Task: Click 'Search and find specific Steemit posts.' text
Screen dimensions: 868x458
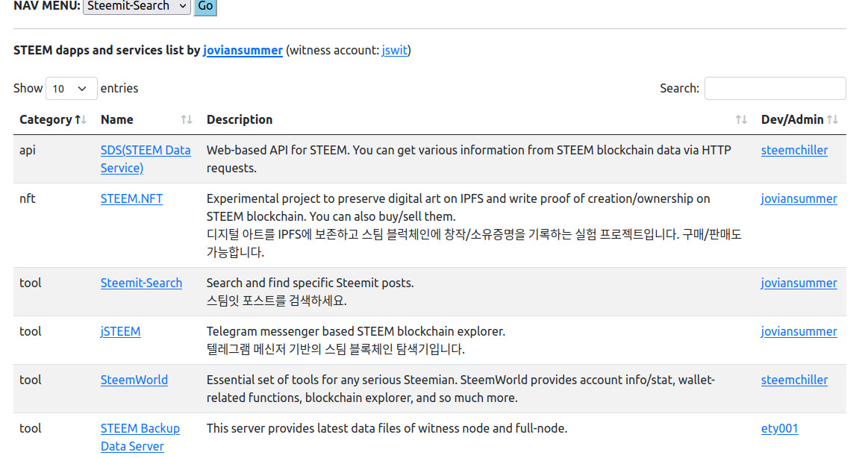Action: (310, 283)
